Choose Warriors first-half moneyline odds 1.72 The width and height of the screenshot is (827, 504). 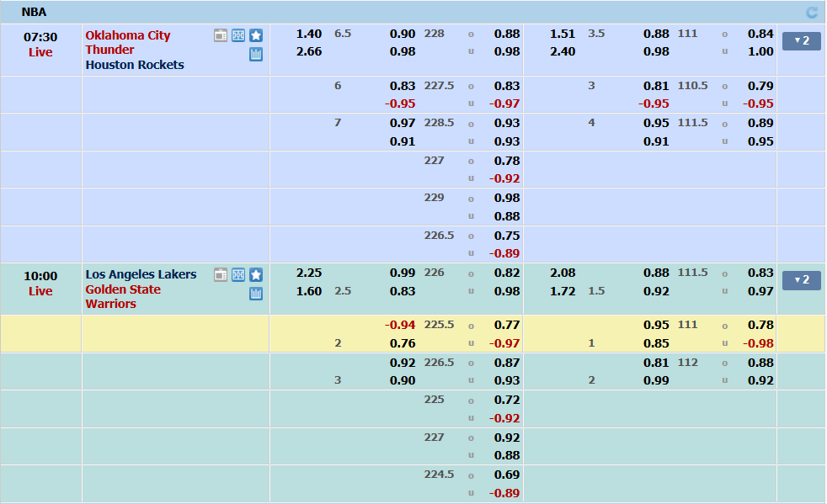pos(563,291)
